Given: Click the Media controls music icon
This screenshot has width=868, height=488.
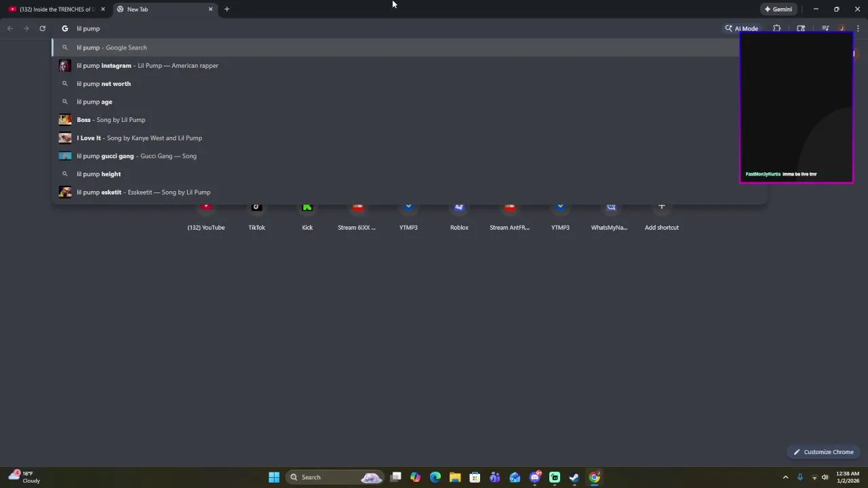Looking at the screenshot, I should (x=825, y=28).
